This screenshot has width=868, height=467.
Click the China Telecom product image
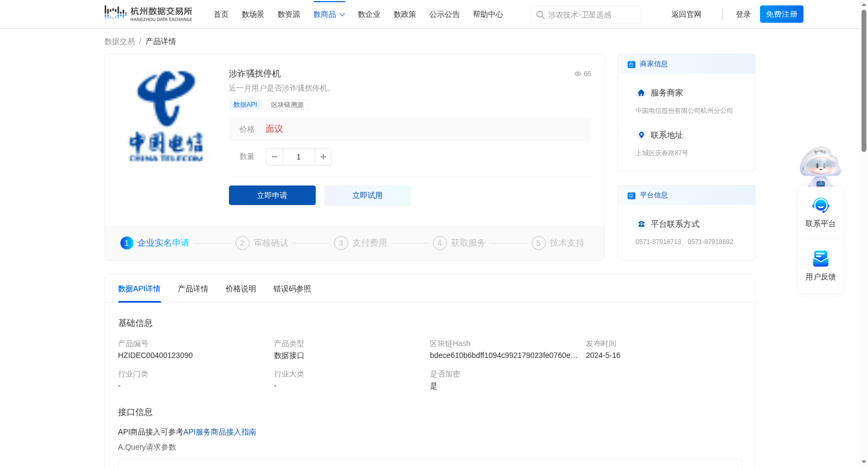coord(166,116)
